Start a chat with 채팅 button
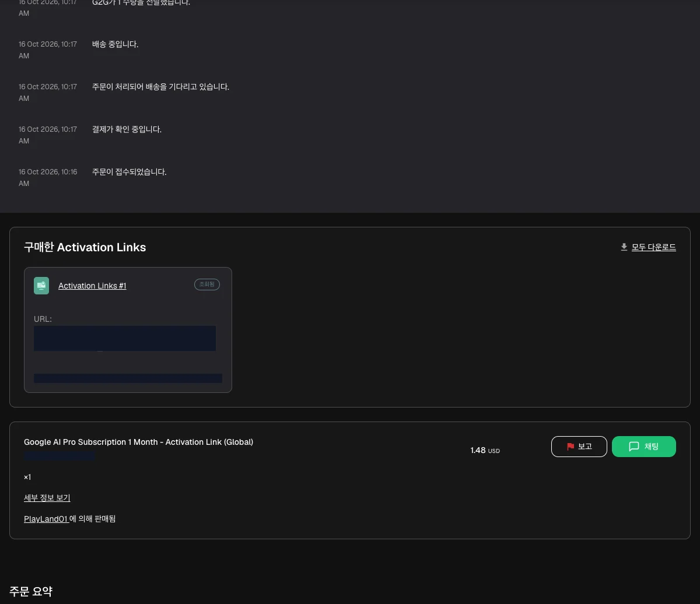This screenshot has width=700, height=604. point(644,447)
